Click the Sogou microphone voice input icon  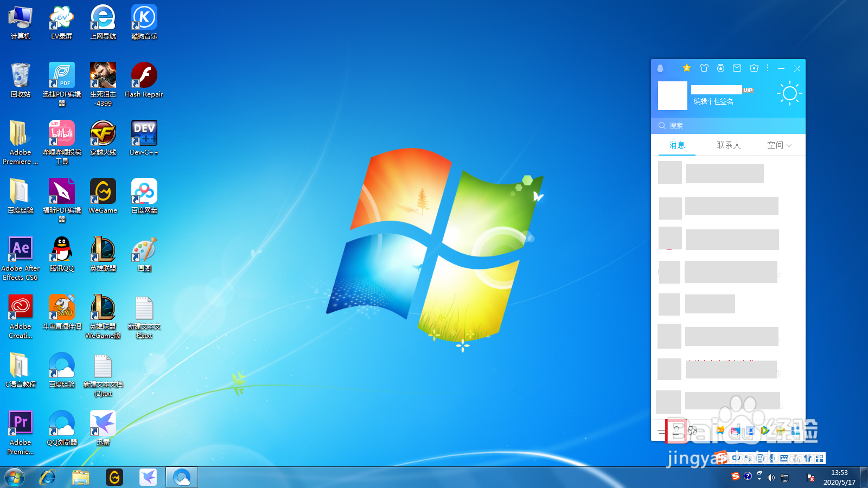tap(772, 458)
